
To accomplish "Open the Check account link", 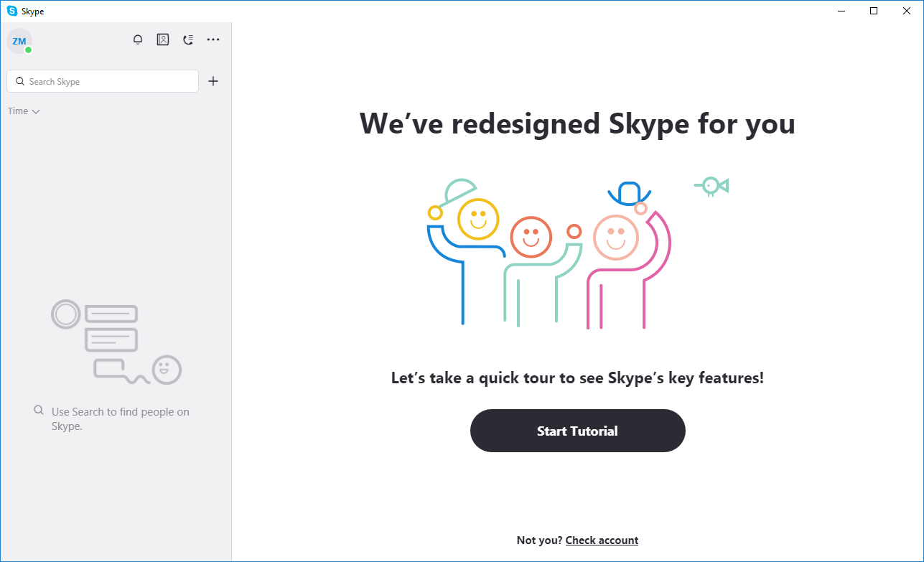I will click(602, 540).
